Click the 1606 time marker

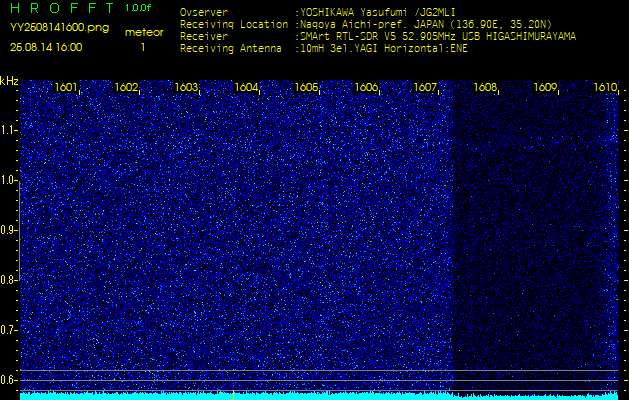pos(366,87)
